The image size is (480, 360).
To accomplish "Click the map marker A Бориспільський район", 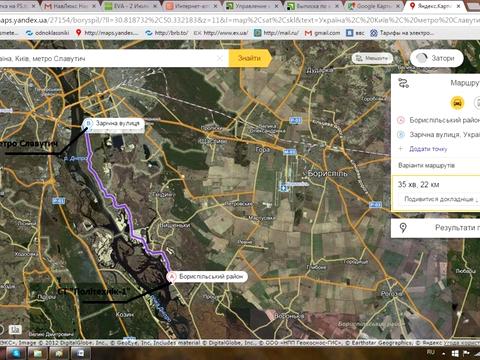I will (172, 277).
